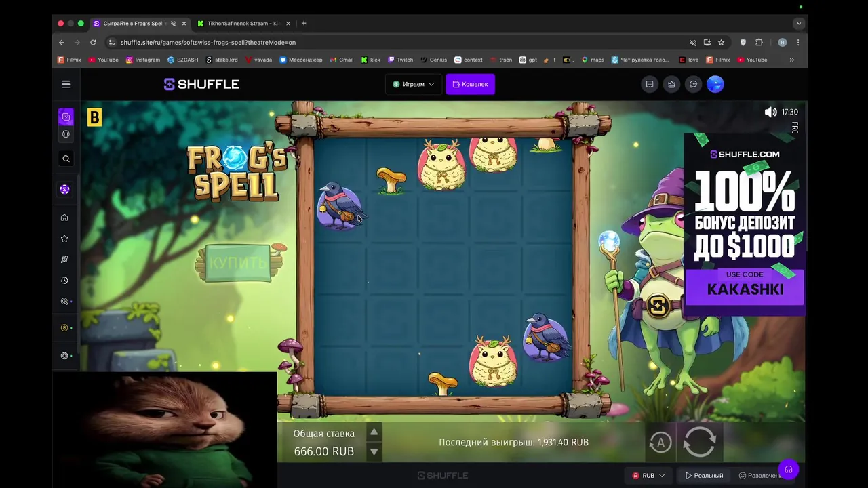Mute game sound via speaker icon

[x=770, y=112]
